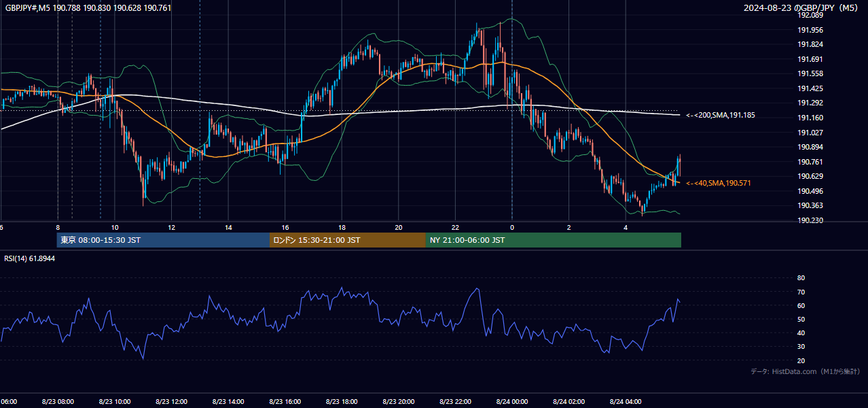Select the NY 21:00-06:00 JST session bar
This screenshot has height=408, width=868.
point(554,240)
